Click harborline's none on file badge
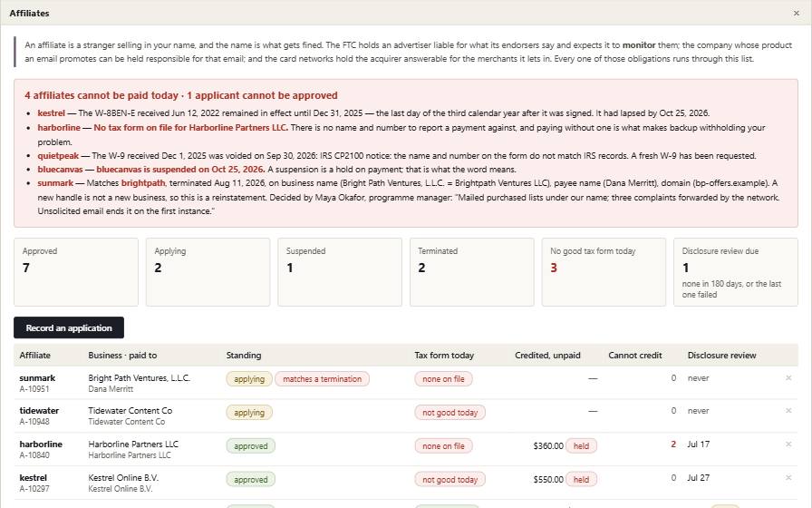 (x=443, y=445)
